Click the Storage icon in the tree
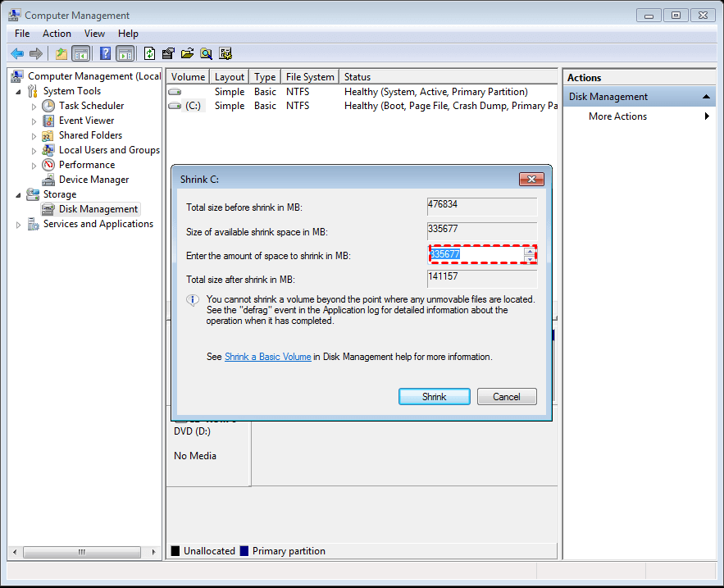The image size is (724, 588). coord(32,194)
